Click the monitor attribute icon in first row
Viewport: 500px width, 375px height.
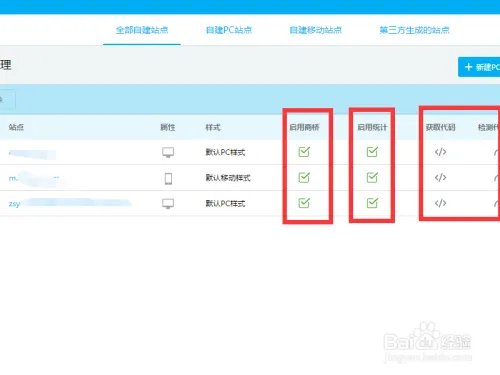click(168, 152)
